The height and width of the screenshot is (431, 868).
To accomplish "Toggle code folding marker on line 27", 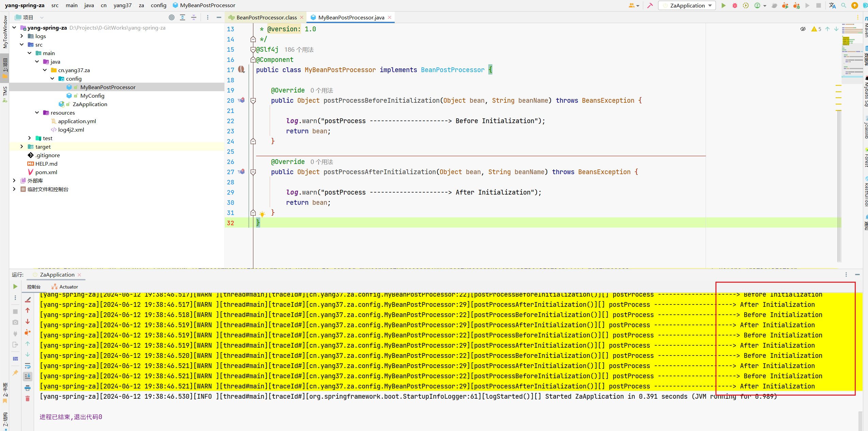I will pos(253,172).
